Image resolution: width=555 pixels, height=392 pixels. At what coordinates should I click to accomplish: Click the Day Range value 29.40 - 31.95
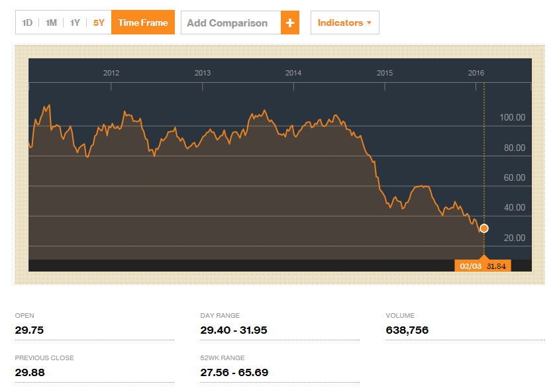(234, 330)
